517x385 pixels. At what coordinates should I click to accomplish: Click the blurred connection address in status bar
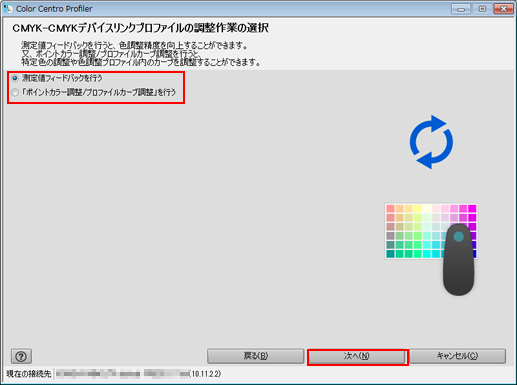click(123, 374)
